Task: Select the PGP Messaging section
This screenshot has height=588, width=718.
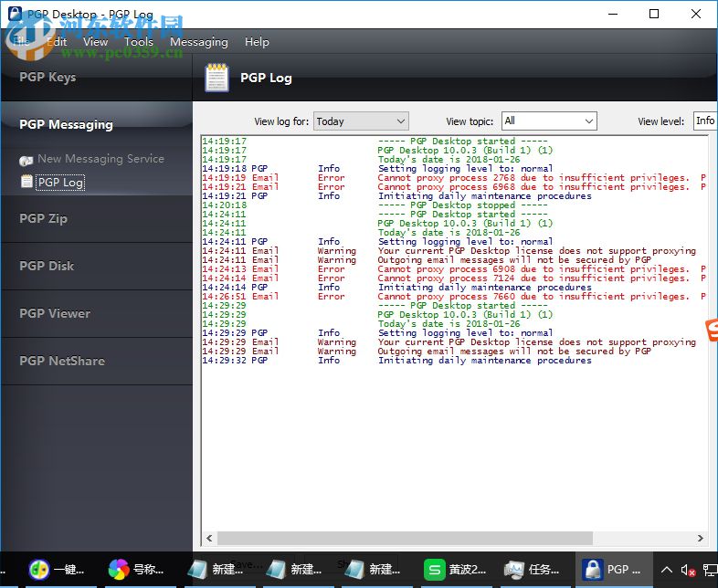Action: pyautogui.click(x=97, y=124)
